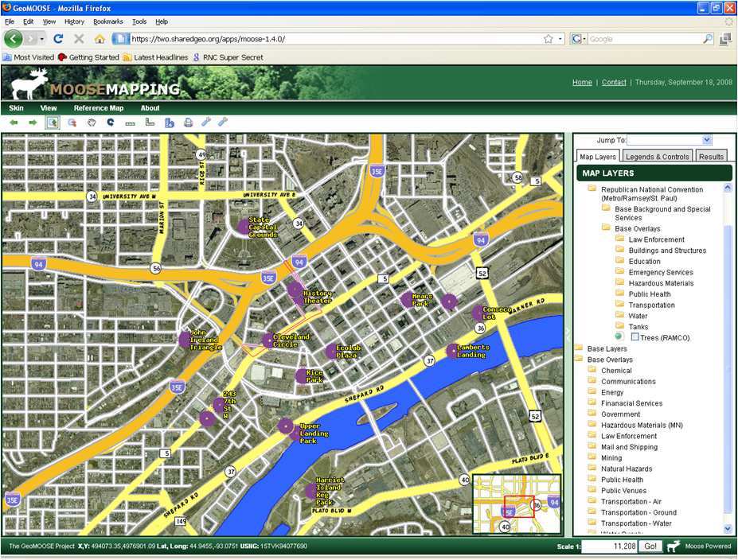Expand the Transportation - Air folder icon
The height and width of the screenshot is (560, 738).
pyautogui.click(x=592, y=501)
